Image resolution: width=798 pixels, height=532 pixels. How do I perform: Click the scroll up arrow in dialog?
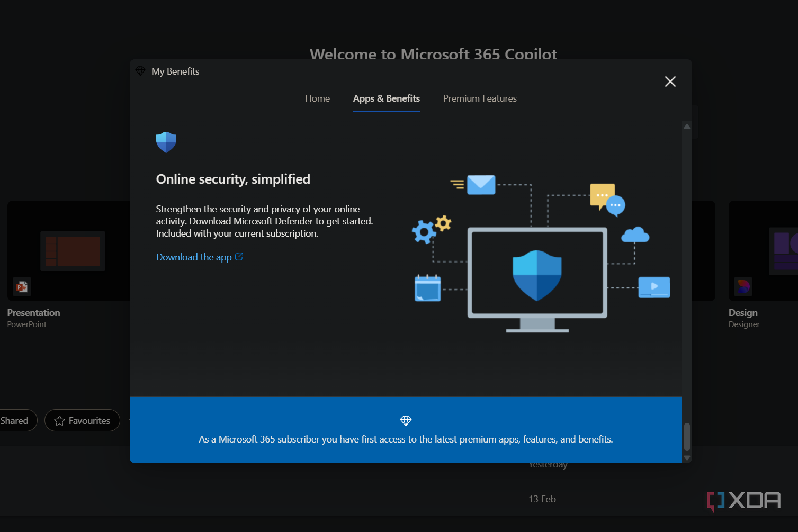pos(687,127)
